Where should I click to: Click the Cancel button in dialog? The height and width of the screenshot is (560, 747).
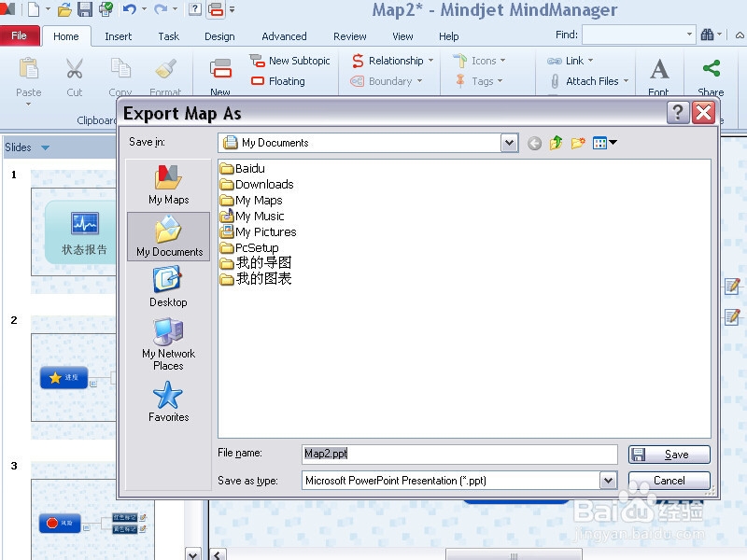pyautogui.click(x=669, y=481)
